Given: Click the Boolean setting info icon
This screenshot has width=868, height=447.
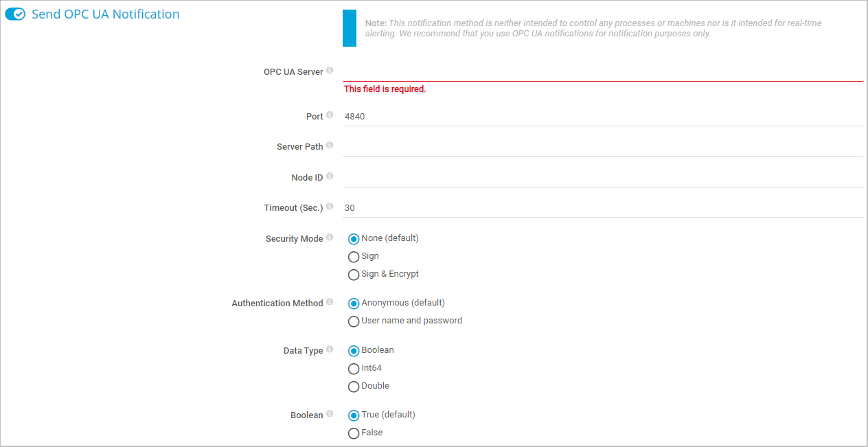Looking at the screenshot, I should tap(330, 414).
